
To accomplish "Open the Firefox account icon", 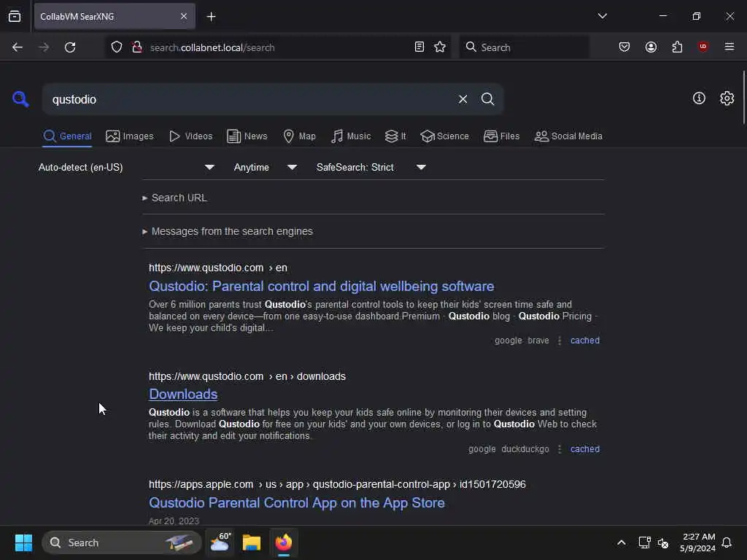I will coord(651,47).
